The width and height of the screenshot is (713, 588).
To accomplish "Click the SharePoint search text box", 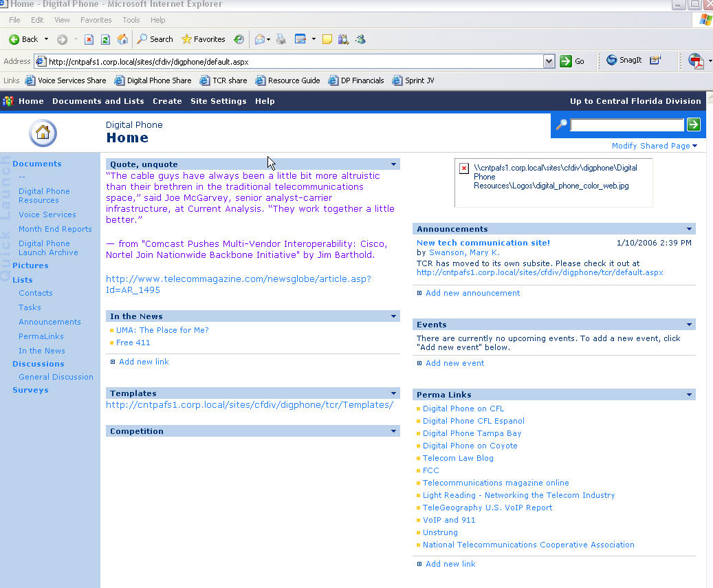I will pyautogui.click(x=627, y=124).
